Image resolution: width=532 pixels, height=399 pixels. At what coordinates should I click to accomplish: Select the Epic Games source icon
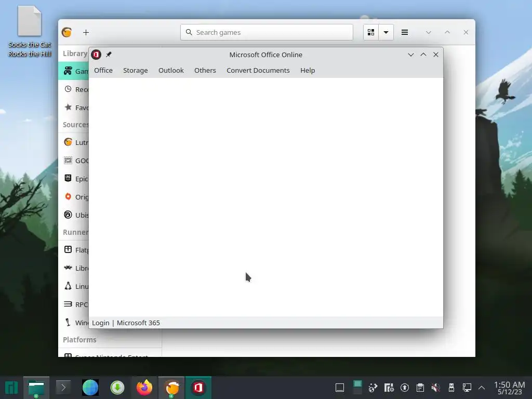[x=68, y=179]
